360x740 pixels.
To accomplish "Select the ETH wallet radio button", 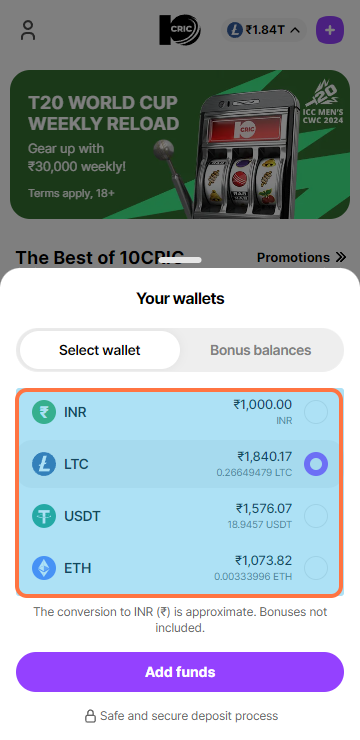I will click(x=316, y=568).
